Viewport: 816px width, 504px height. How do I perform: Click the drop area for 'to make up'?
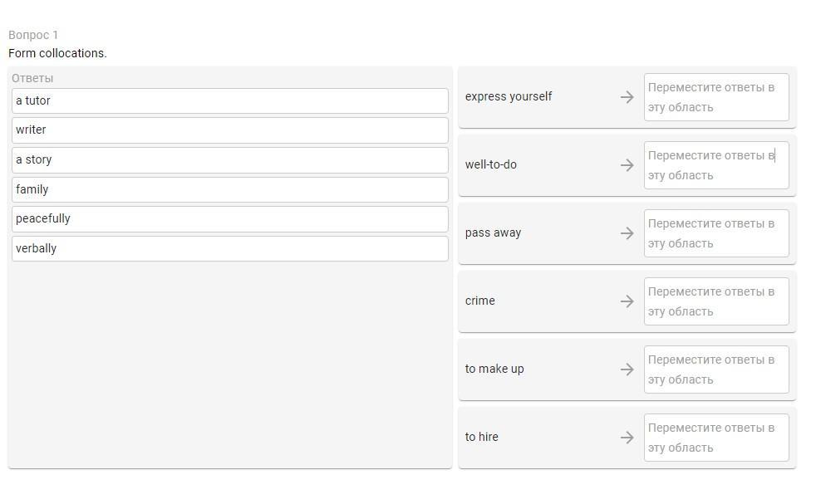715,369
